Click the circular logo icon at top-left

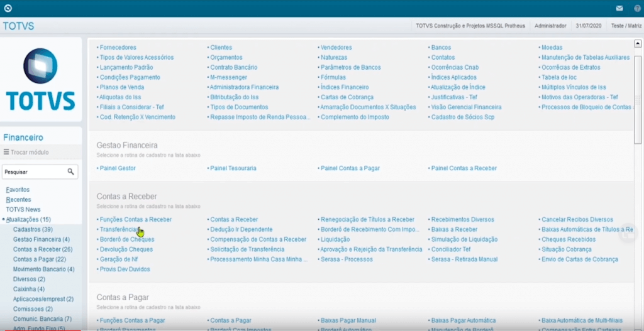pyautogui.click(x=8, y=9)
